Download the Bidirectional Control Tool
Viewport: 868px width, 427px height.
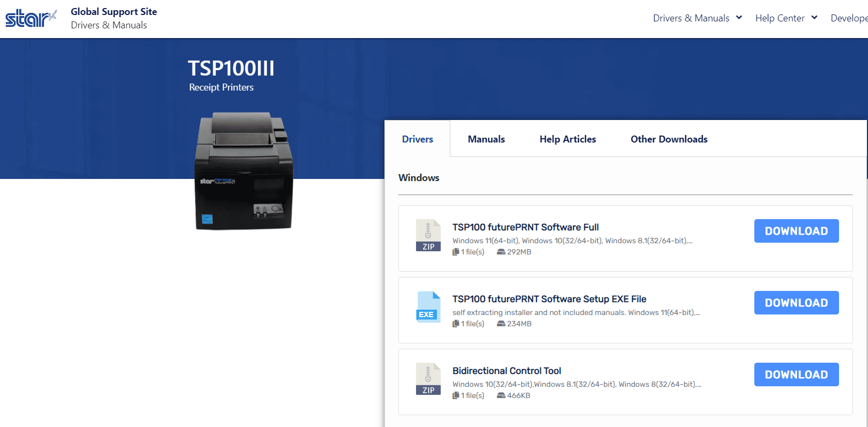pos(796,374)
